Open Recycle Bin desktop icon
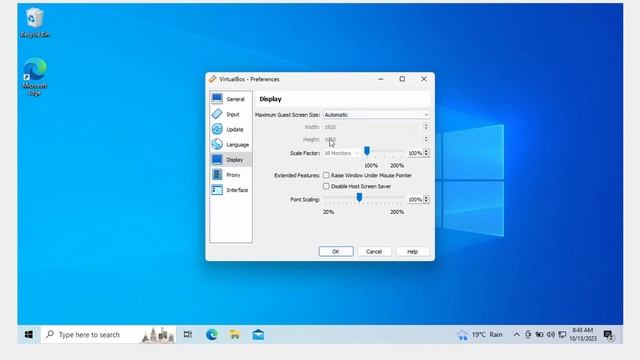The image size is (640, 360). [35, 23]
